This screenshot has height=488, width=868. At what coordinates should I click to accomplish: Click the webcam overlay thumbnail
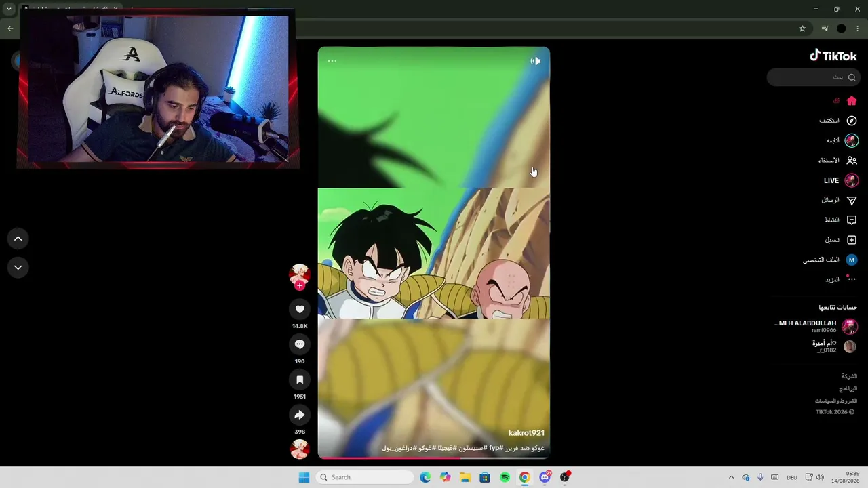pyautogui.click(x=157, y=89)
